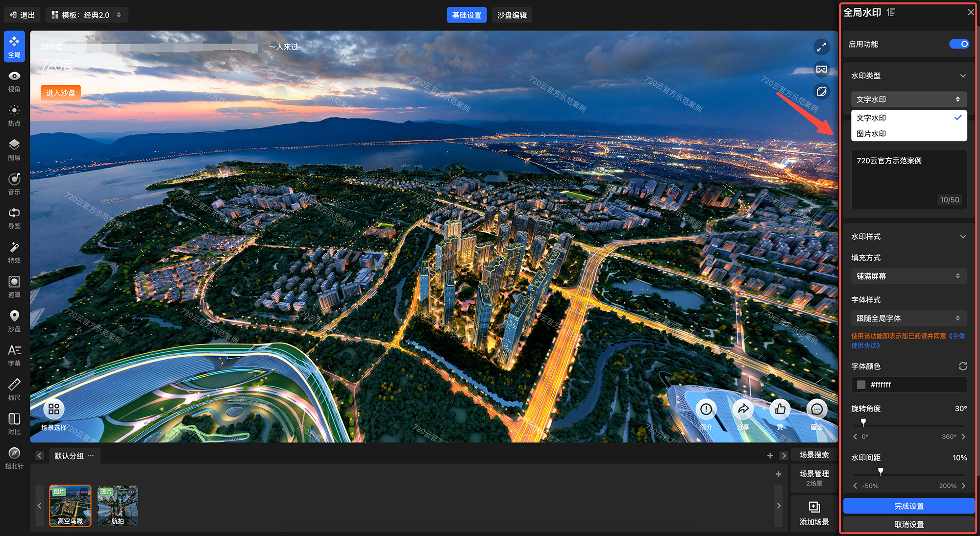Click the #ffffff font color swatch
Image resolution: width=980 pixels, height=536 pixels.
point(861,385)
